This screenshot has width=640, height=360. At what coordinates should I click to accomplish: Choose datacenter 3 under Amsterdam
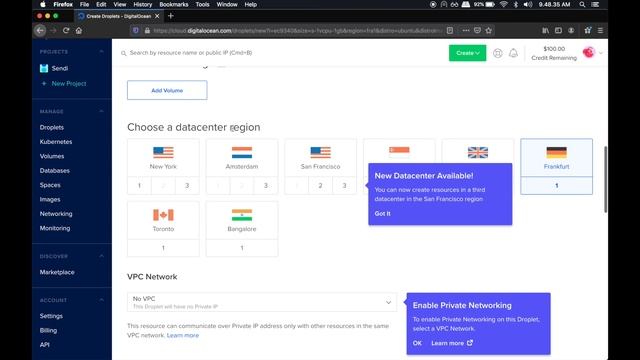click(266, 186)
